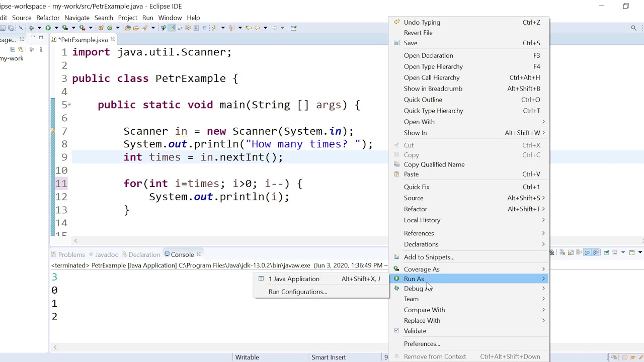
Task: Click the Search flashlight toolbar icon
Action: (144, 28)
